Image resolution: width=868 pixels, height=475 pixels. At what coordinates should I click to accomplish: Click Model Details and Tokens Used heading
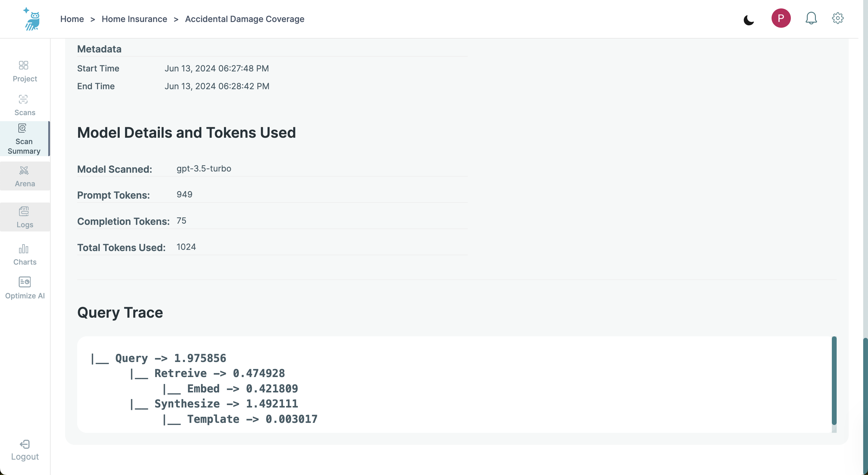(x=186, y=133)
